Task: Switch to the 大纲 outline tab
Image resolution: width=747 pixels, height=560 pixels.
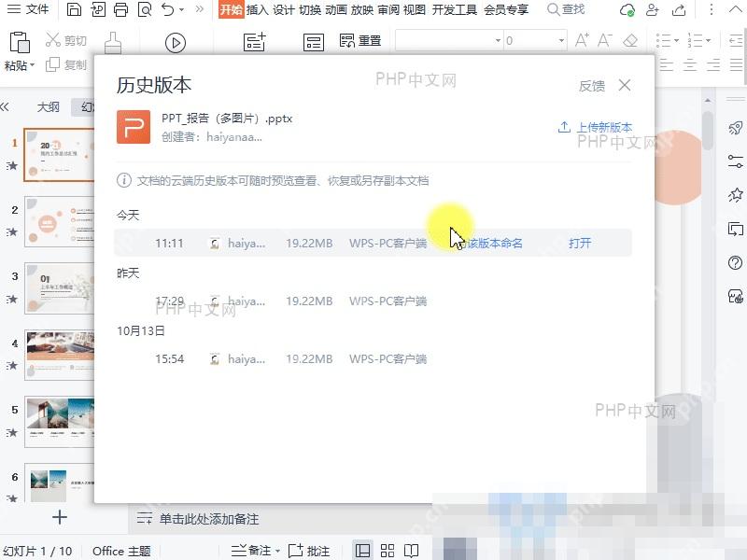Action: coord(49,106)
